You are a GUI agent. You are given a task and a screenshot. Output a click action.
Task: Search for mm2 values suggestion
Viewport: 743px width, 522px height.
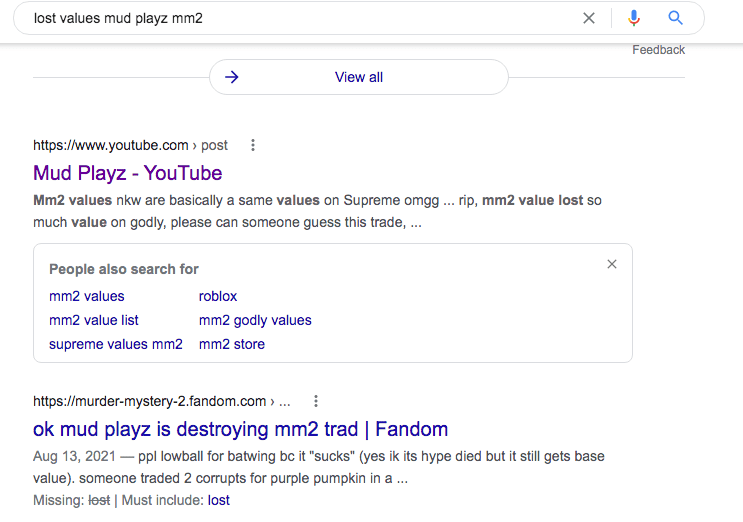click(x=87, y=296)
